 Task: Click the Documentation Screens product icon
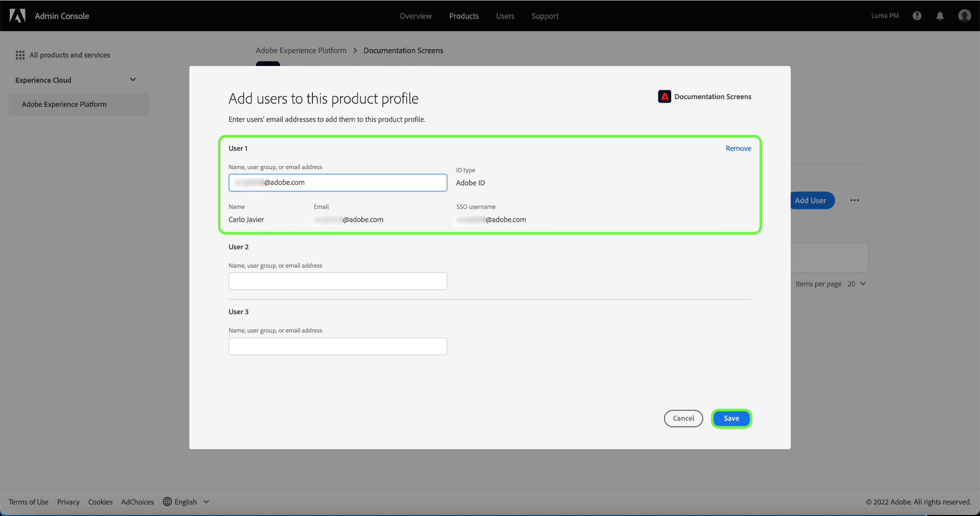pos(665,97)
